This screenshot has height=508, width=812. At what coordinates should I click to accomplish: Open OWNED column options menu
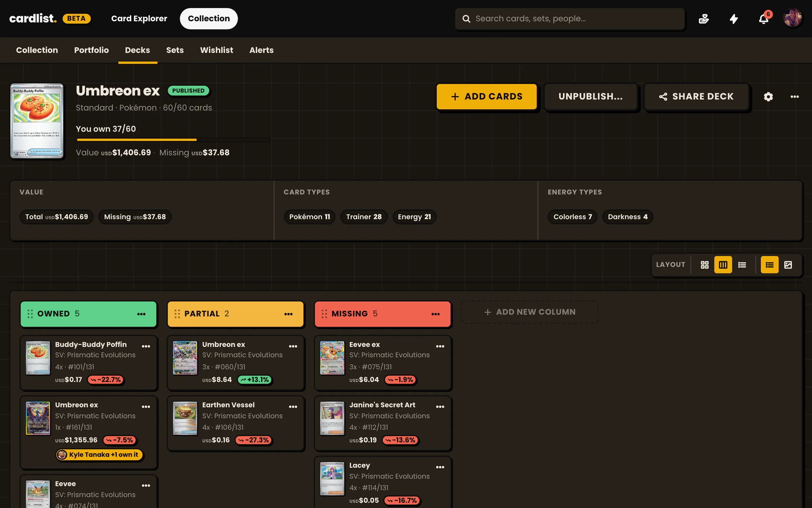click(141, 314)
